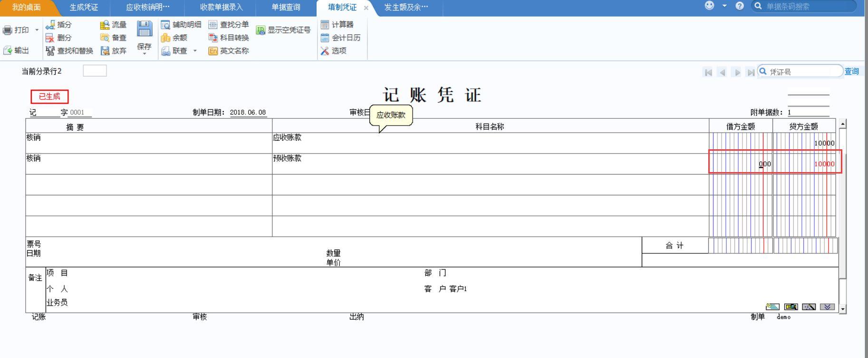Open 选项 options

(333, 50)
